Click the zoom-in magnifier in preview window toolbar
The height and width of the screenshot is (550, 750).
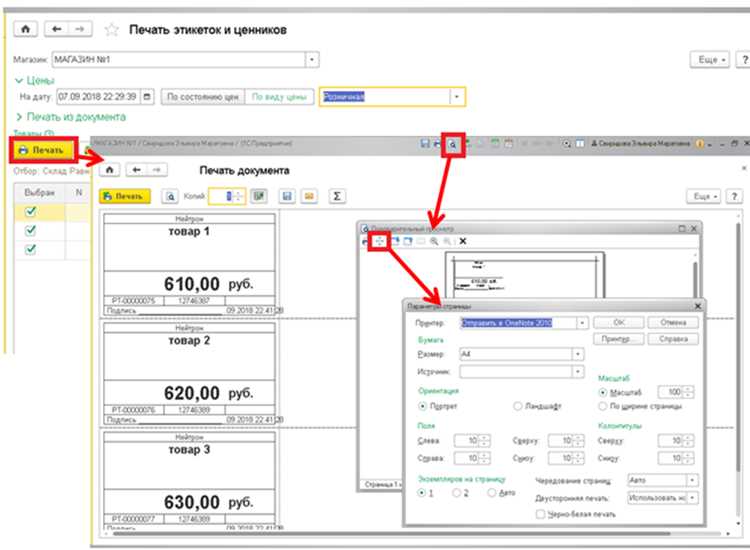[x=434, y=242]
